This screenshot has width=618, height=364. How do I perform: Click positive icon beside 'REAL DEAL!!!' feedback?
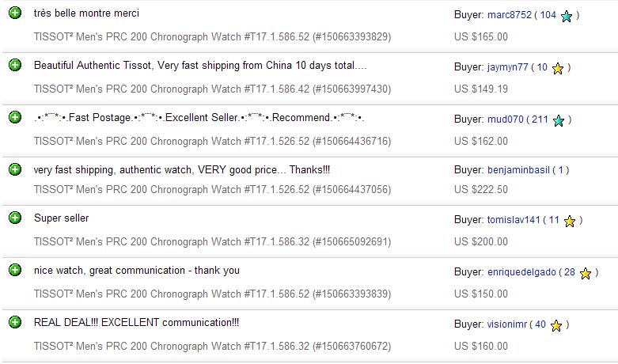[x=14, y=322]
